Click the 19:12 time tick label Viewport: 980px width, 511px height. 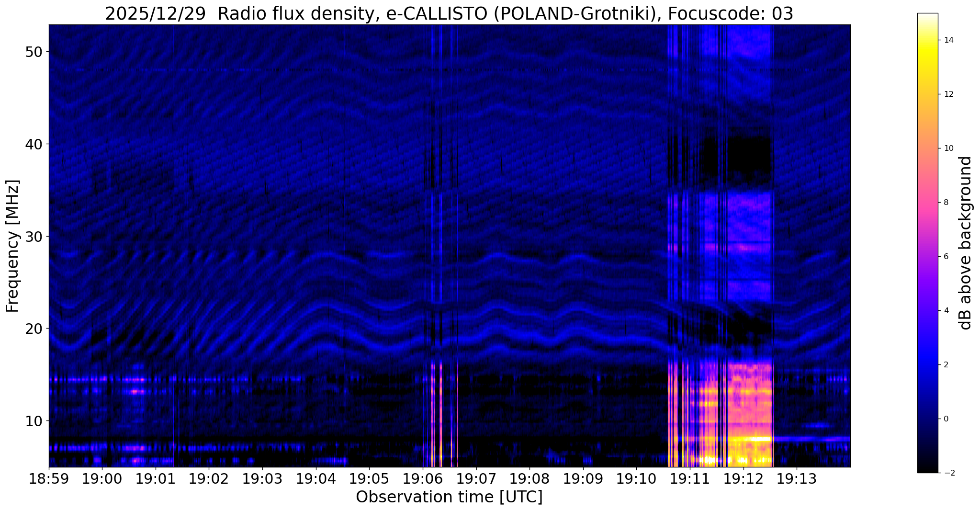pyautogui.click(x=743, y=478)
